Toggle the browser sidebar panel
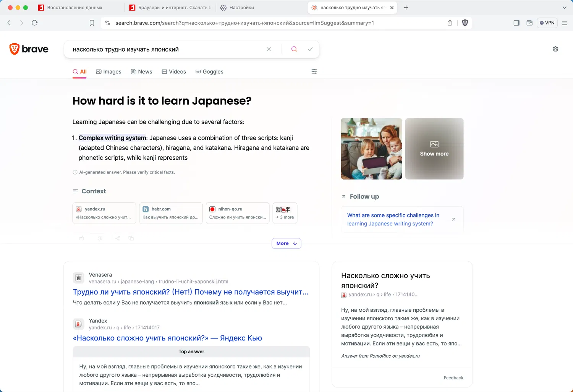This screenshot has width=573, height=392. coord(516,23)
